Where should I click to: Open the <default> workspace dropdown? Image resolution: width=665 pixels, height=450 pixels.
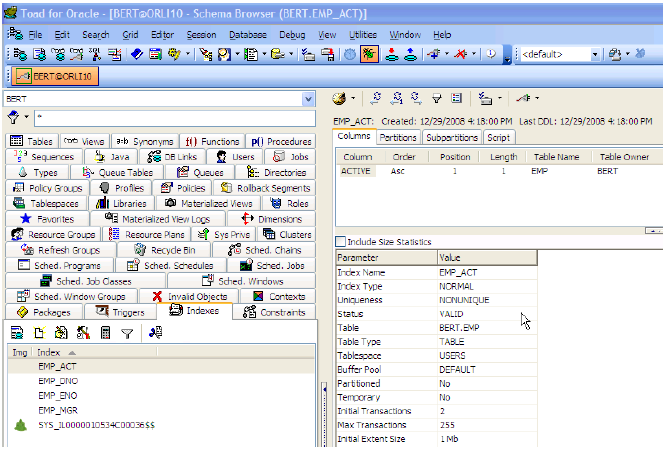[x=595, y=54]
